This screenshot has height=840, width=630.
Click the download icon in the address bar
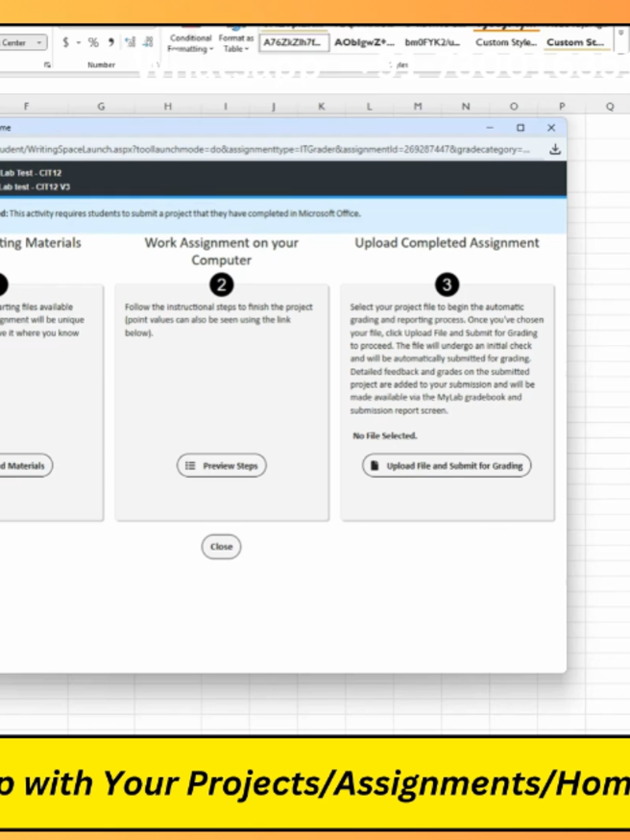coord(555,149)
